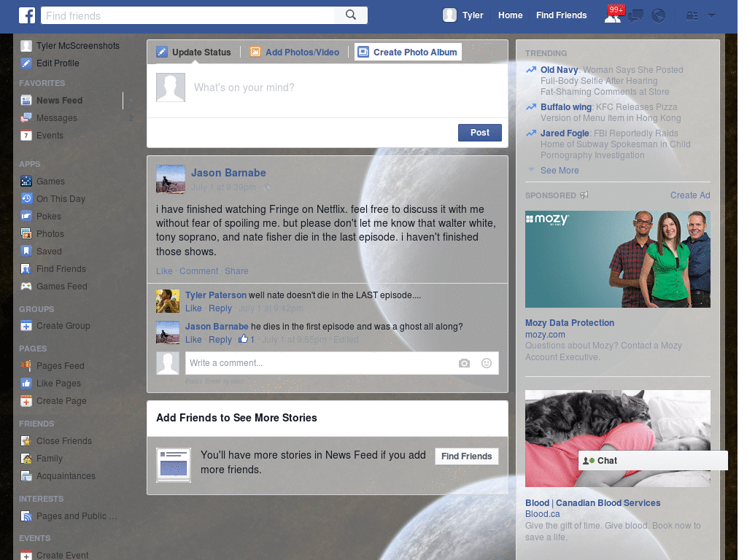Open Find Friends in the top bar
Screen dimensions: 747x560
pyautogui.click(x=561, y=15)
